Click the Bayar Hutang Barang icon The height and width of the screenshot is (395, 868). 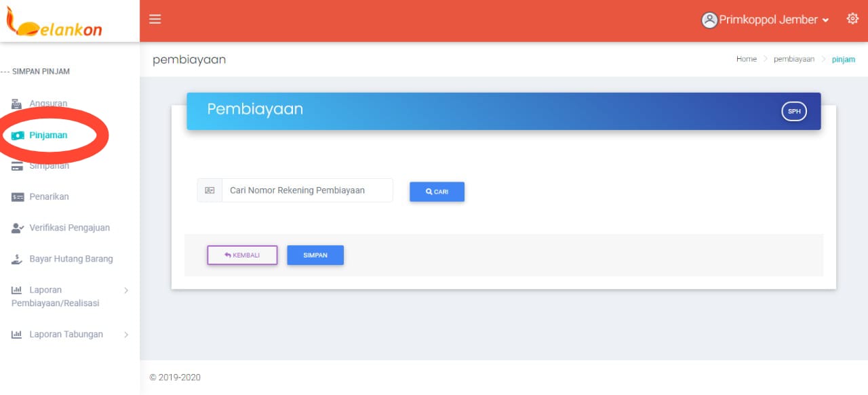click(x=18, y=259)
